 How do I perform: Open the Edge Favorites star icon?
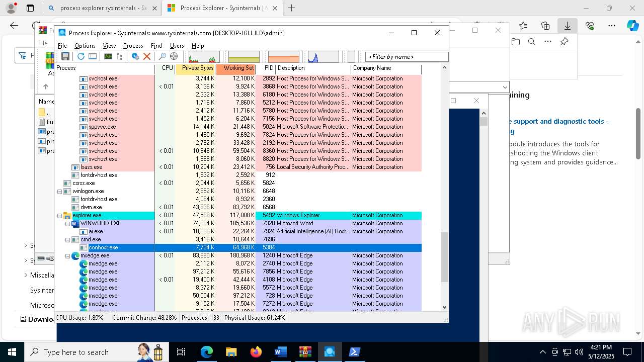pyautogui.click(x=523, y=26)
